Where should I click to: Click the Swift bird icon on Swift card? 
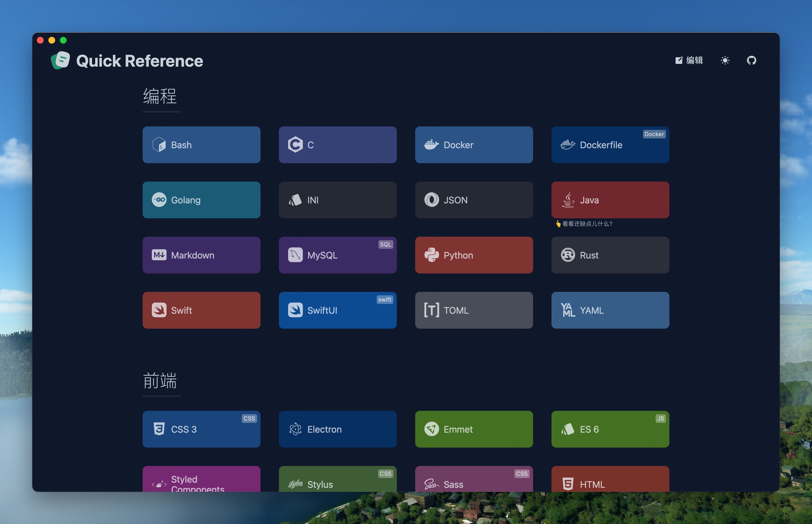pyautogui.click(x=159, y=310)
